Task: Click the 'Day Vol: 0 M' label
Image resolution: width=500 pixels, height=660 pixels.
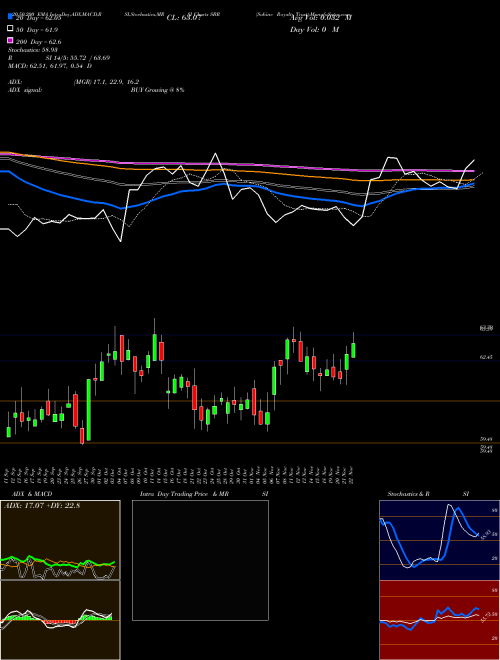Action: point(314,30)
